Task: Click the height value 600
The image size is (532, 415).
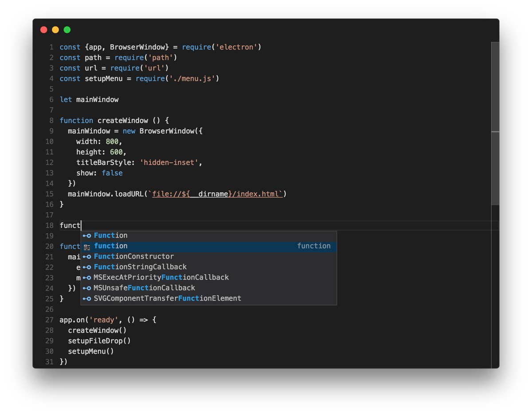Action: point(116,152)
